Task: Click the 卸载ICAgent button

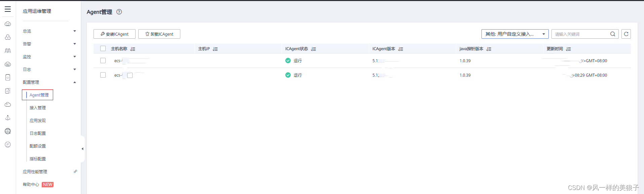Action: tap(159, 34)
